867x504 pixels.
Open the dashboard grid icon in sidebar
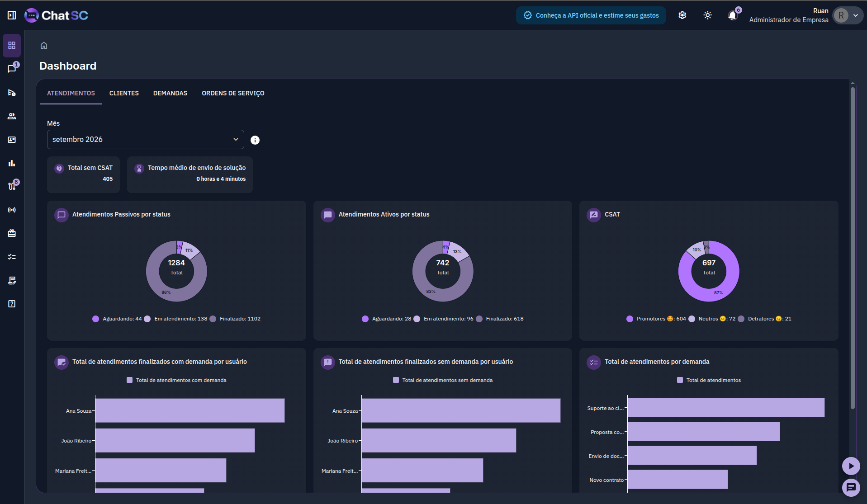pyautogui.click(x=12, y=46)
